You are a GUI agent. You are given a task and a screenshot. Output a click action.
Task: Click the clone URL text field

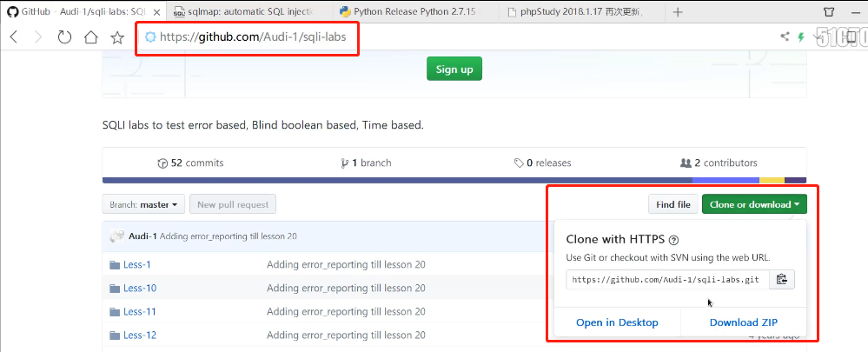pos(667,280)
